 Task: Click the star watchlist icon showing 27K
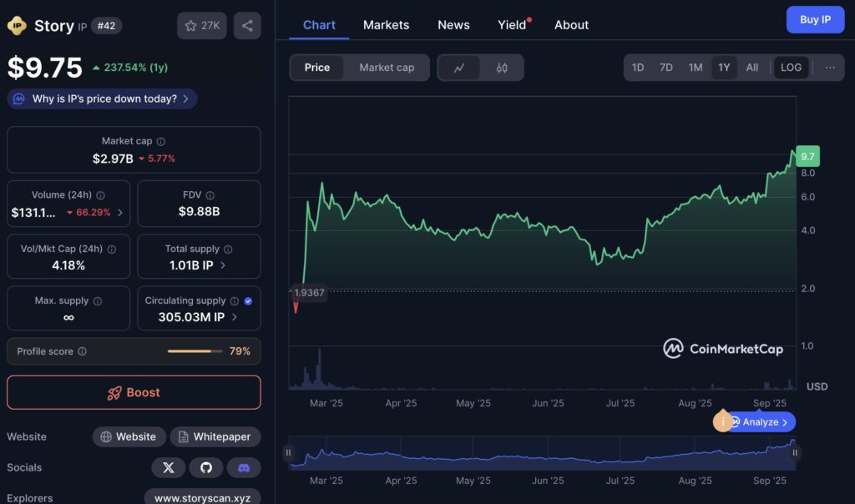202,26
